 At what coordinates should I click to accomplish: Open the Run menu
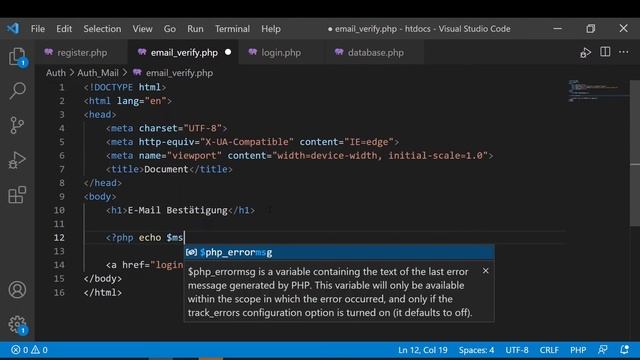(x=195, y=29)
